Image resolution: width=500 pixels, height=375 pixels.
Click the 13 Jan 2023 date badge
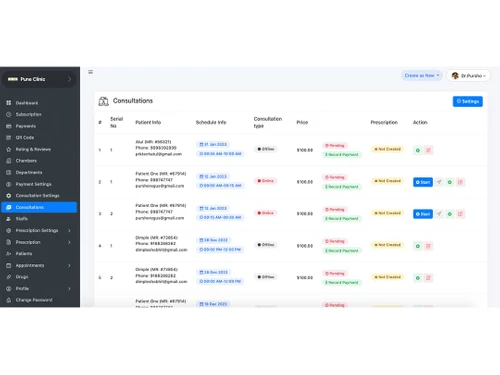tap(213, 208)
